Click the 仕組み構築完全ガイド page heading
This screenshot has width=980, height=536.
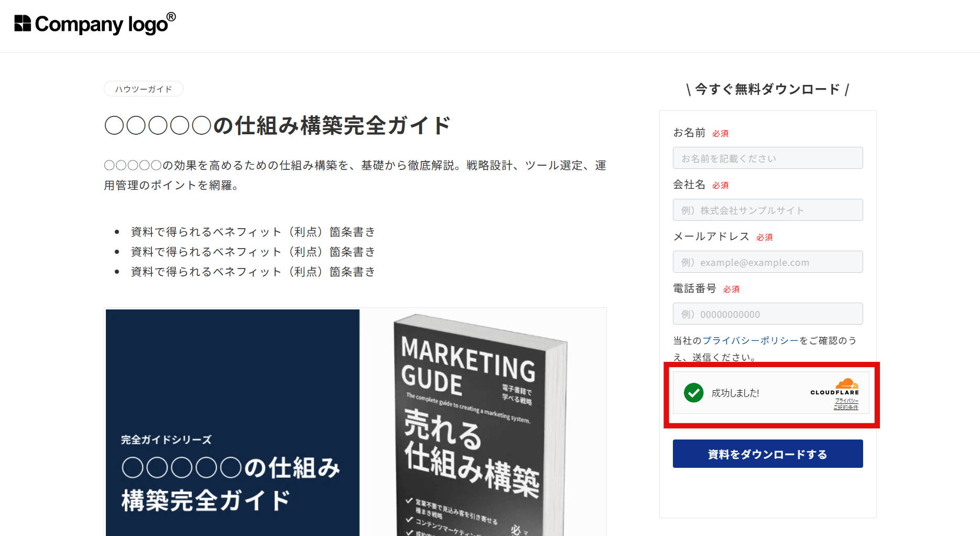point(277,126)
